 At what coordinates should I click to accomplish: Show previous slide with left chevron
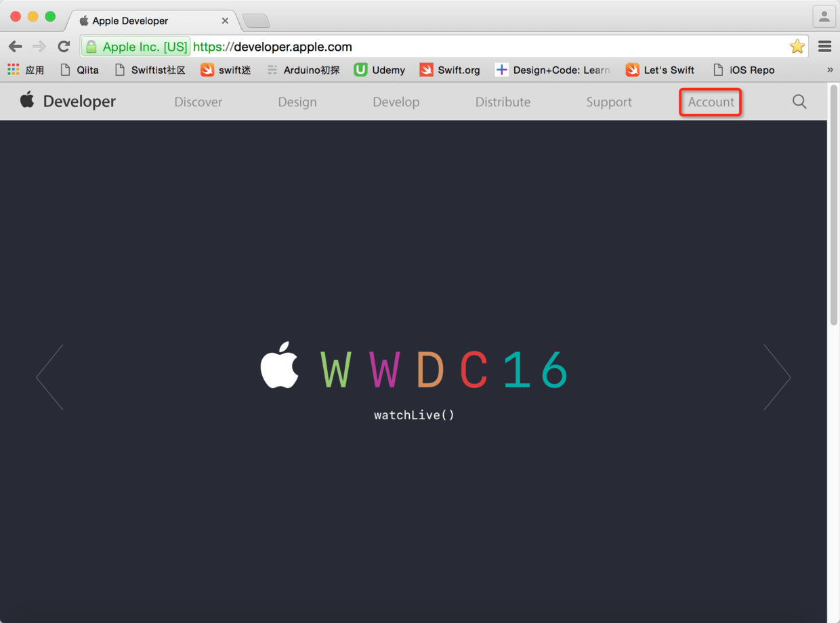[x=49, y=377]
